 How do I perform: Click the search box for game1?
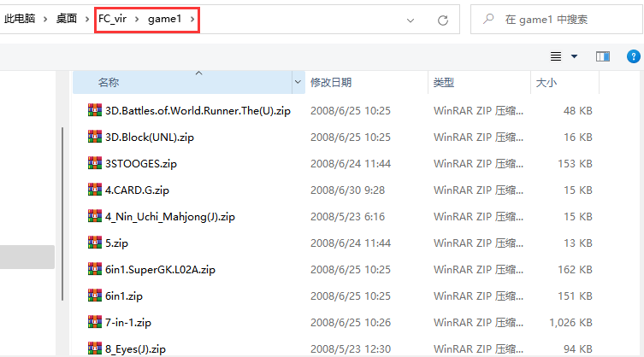pyautogui.click(x=556, y=20)
